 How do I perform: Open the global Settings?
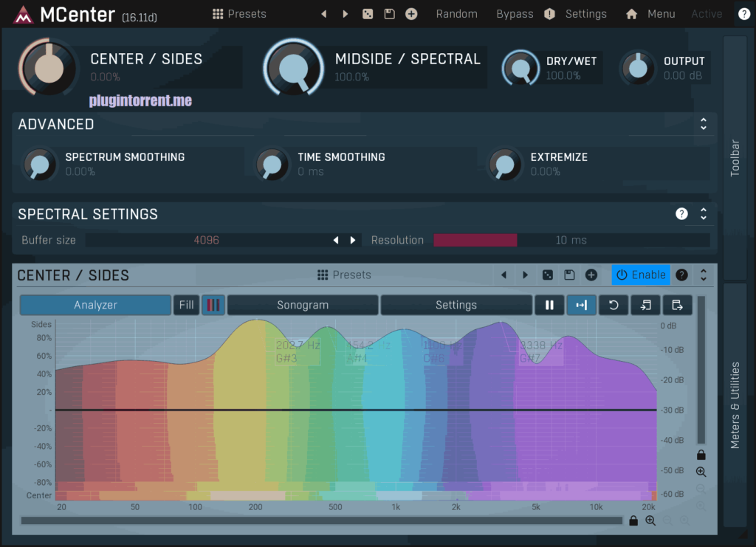point(585,14)
